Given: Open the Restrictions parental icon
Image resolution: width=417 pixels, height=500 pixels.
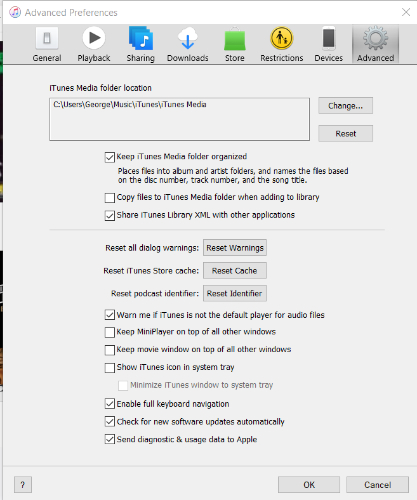Looking at the screenshot, I should click(x=282, y=38).
